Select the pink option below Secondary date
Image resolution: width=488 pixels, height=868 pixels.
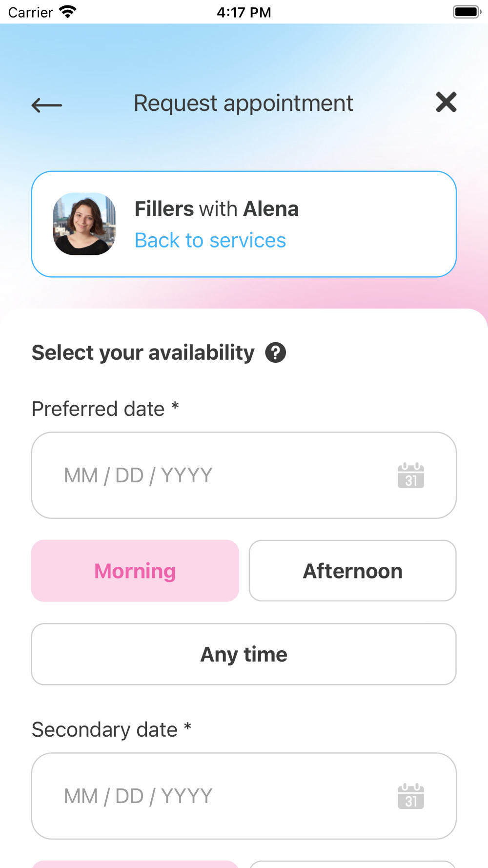135,864
